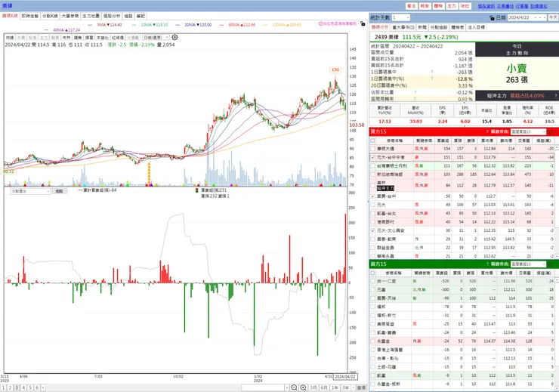Switch to the 主力地圖 tab
The height and width of the screenshot is (392, 559).
91,16
